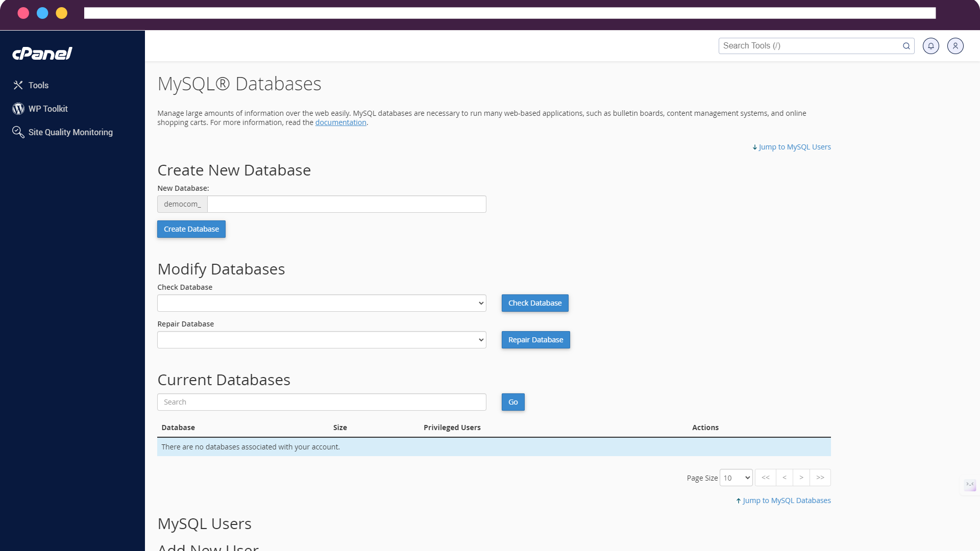Click the MySQL® Databases page heading

[x=239, y=84]
